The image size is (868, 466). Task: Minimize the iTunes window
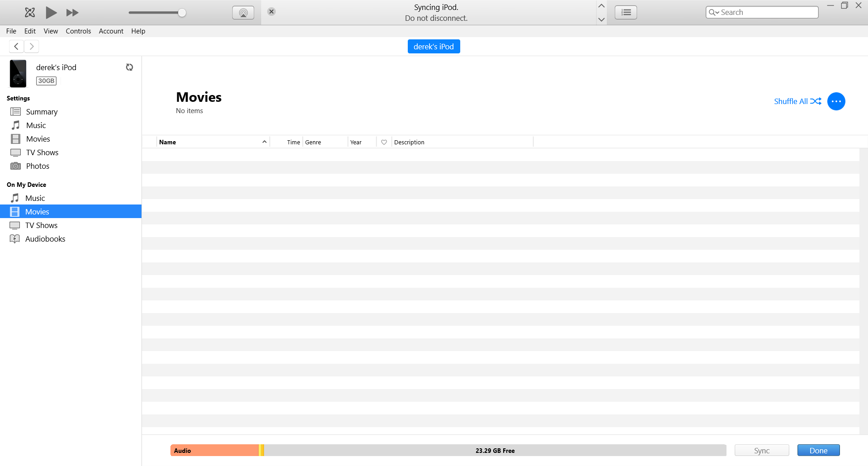[830, 5]
